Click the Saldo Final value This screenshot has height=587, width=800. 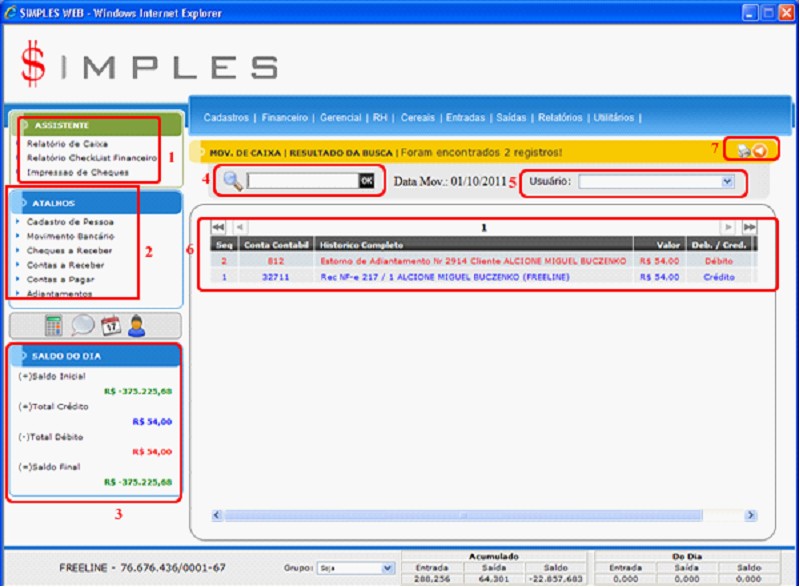tap(138, 482)
